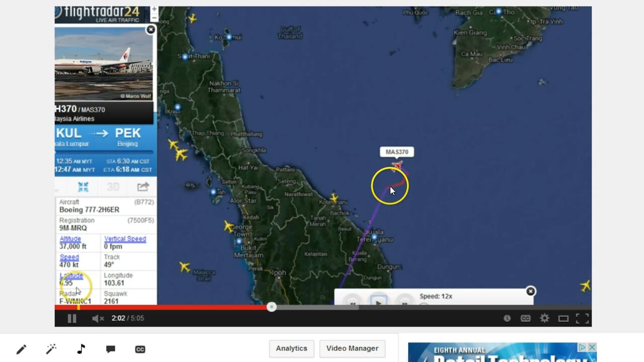Click the Boeing 777-2H6ER aircraft text

point(89,210)
